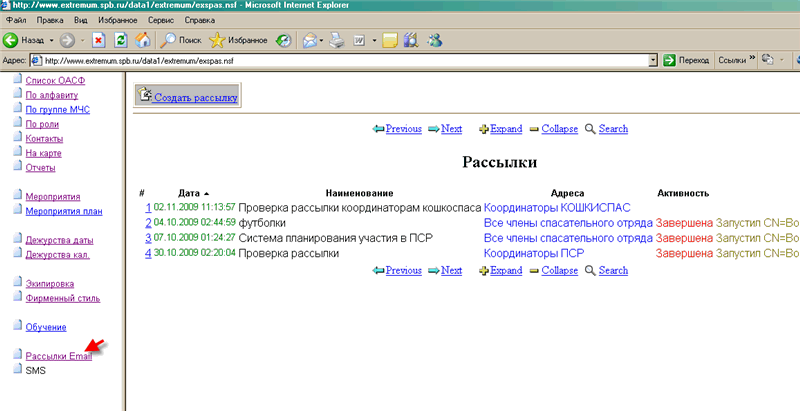Click the date '30.10.2009 02:20:04'
The image size is (800, 411).
pos(194,253)
